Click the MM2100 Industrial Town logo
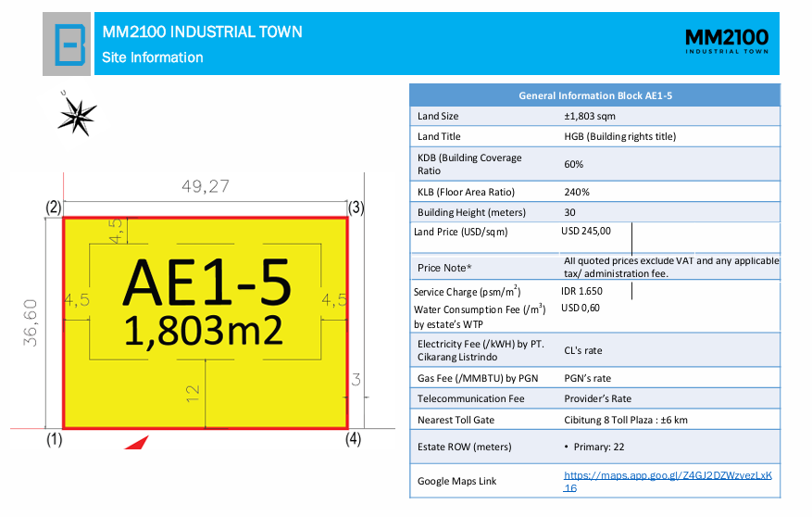 [727, 42]
